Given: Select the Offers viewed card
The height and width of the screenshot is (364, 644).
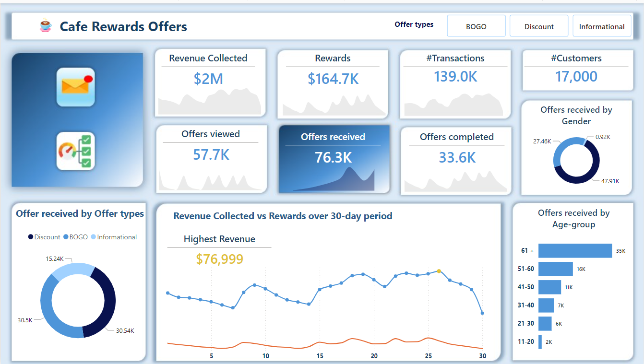Looking at the screenshot, I should click(211, 159).
